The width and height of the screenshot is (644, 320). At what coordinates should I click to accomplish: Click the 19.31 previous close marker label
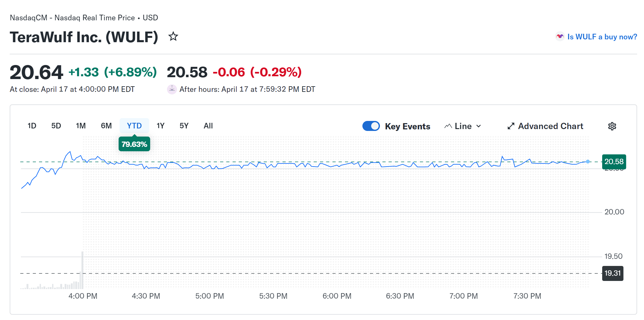point(612,273)
